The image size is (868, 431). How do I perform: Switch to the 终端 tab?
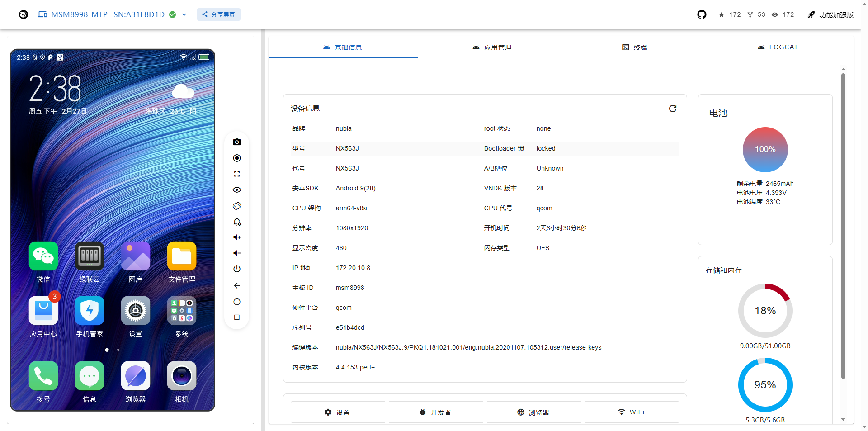(x=634, y=47)
